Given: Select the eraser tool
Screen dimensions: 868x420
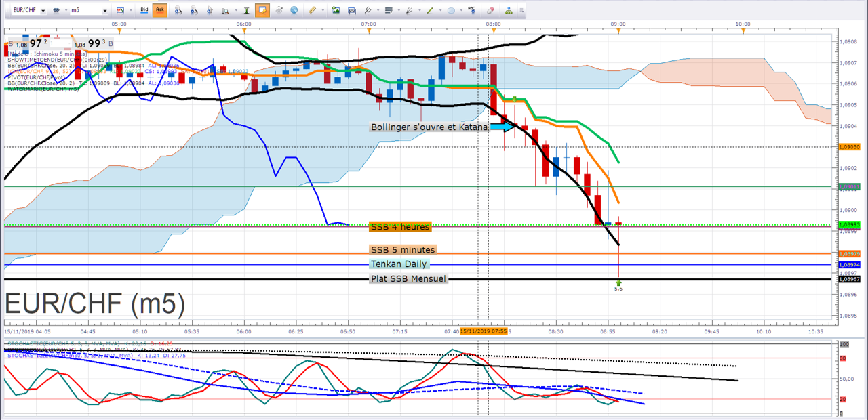Looking at the screenshot, I should click(x=490, y=10).
